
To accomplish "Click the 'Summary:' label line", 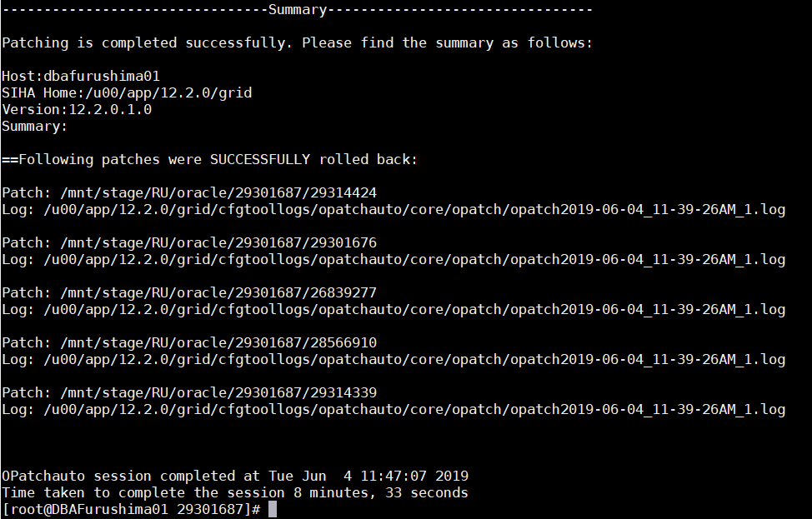I will tap(35, 126).
